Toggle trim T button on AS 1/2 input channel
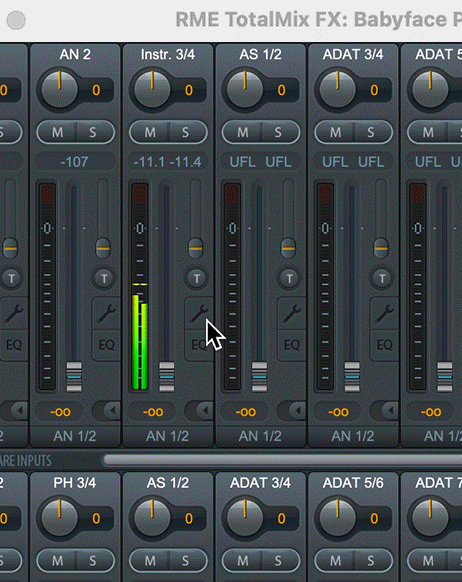Viewport: 462px width, 582px height. (289, 278)
